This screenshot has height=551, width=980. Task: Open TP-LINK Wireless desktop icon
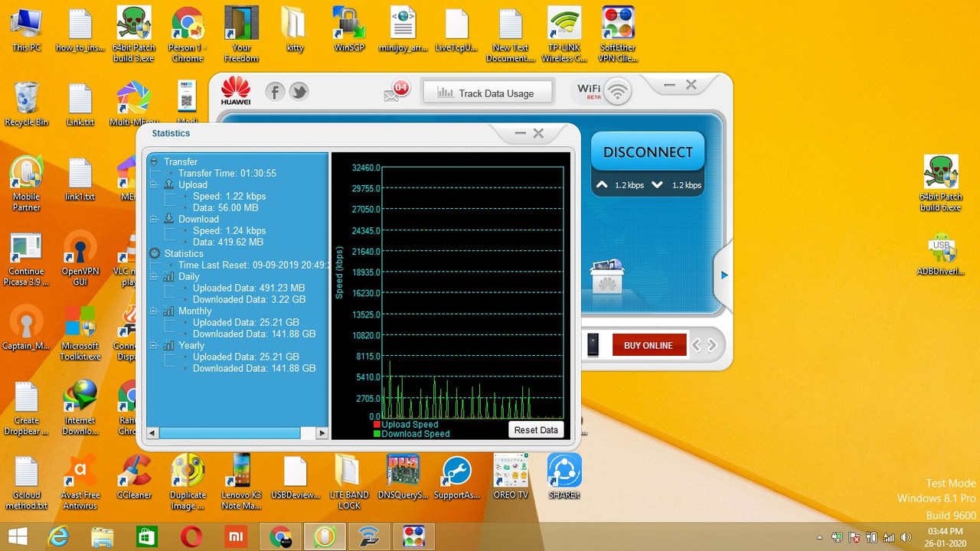pyautogui.click(x=564, y=35)
